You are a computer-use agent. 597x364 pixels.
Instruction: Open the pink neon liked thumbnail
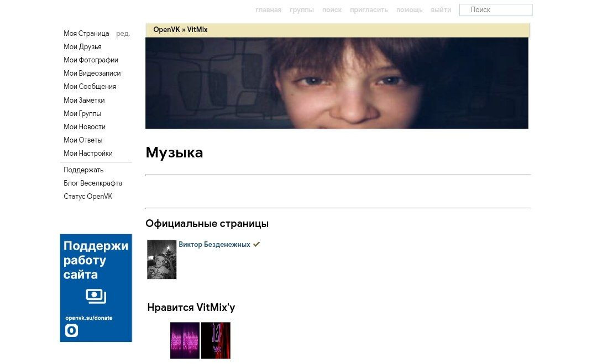(x=185, y=340)
